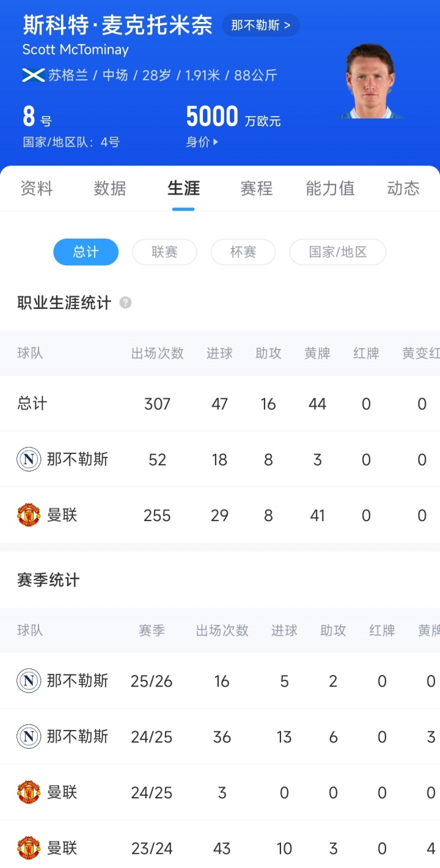Select the 杯赛 filter pill
The height and width of the screenshot is (868, 440).
pos(243,252)
